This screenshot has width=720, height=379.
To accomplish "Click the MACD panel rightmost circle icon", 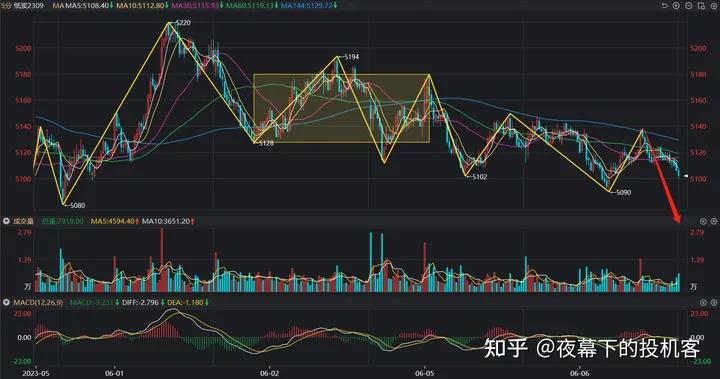I will pyautogui.click(x=714, y=302).
